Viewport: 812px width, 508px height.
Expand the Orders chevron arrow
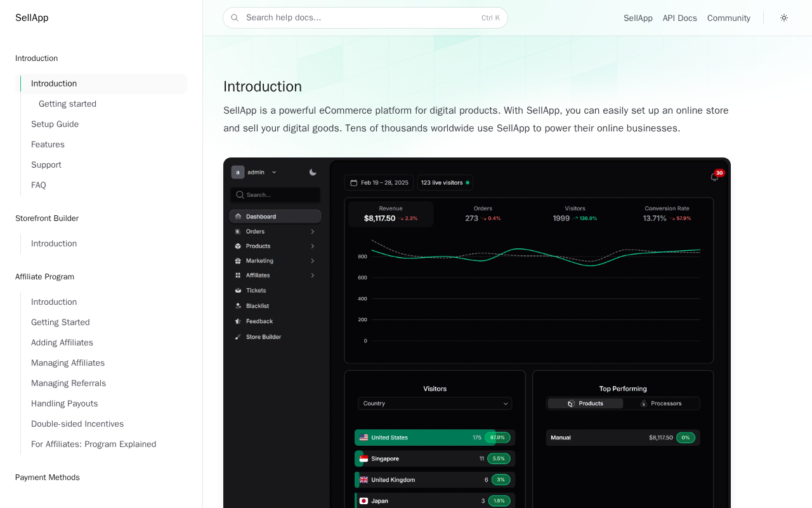point(312,232)
